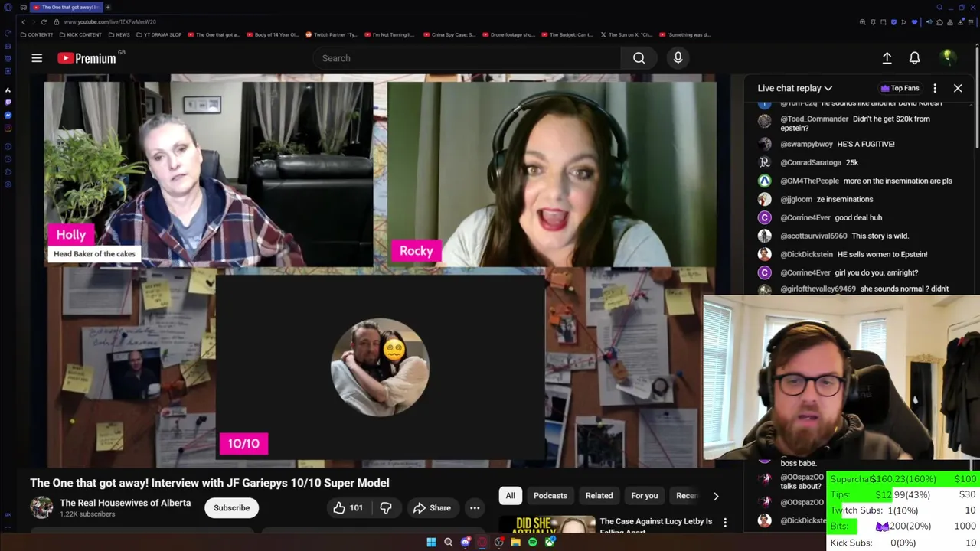
Task: Open the YouTube hamburger guide menu
Action: click(x=37, y=58)
